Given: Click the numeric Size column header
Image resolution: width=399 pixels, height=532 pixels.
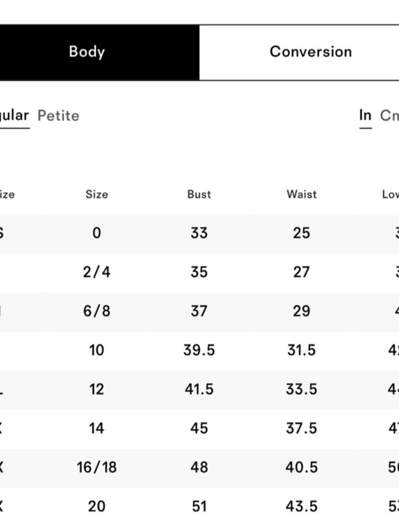Looking at the screenshot, I should tap(97, 194).
